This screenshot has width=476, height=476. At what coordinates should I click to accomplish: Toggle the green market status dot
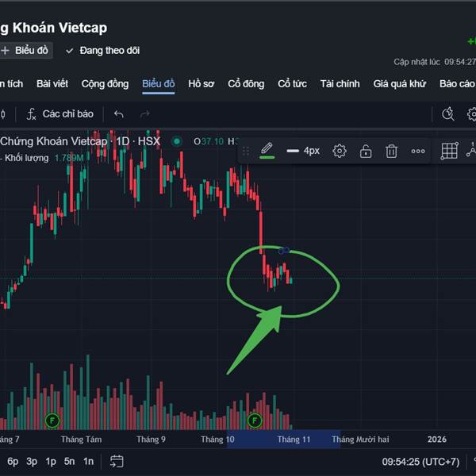[177, 141]
